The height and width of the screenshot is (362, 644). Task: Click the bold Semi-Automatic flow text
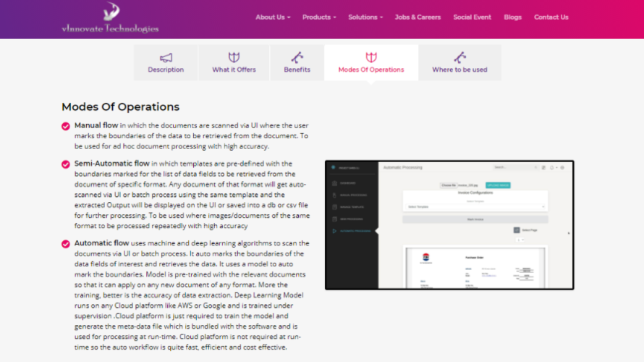tap(111, 164)
